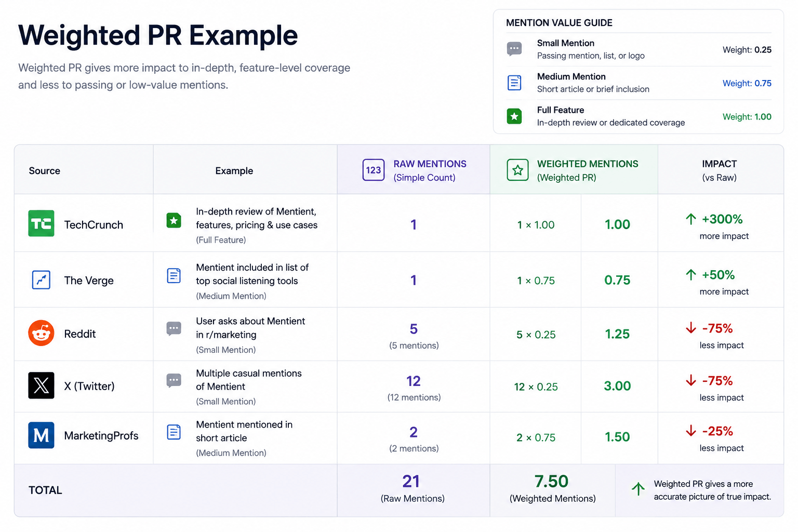Image resolution: width=798 pixels, height=532 pixels.
Task: Click the '+50%' impact value
Action: pyautogui.click(x=718, y=275)
